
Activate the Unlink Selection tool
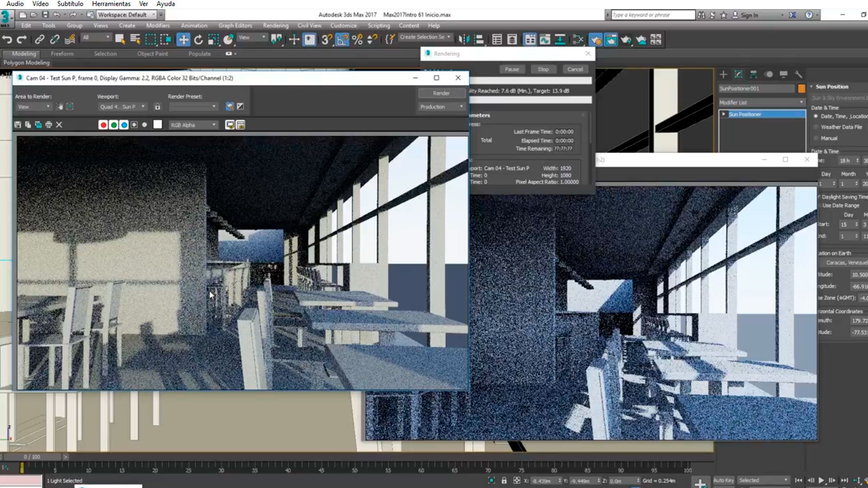coord(55,40)
